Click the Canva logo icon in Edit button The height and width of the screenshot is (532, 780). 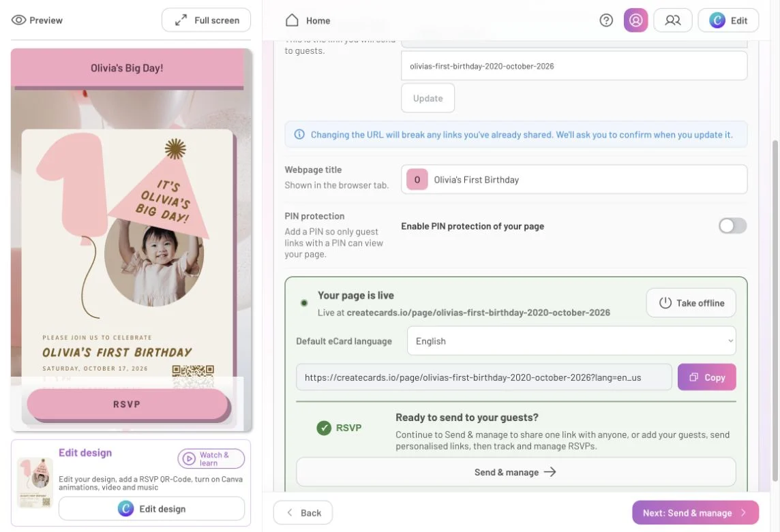click(717, 20)
